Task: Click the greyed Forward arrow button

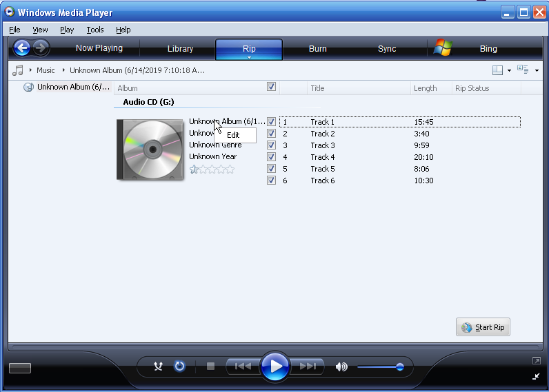Action: tap(41, 48)
